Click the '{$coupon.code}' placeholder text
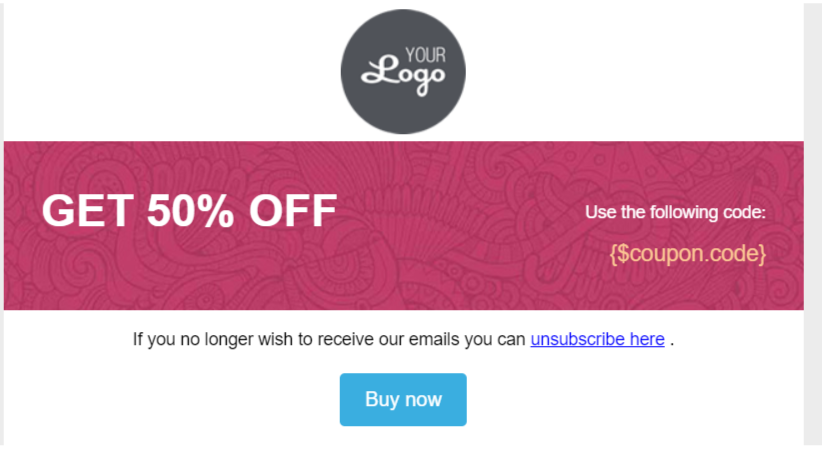Image resolution: width=822 pixels, height=452 pixels. point(687,253)
